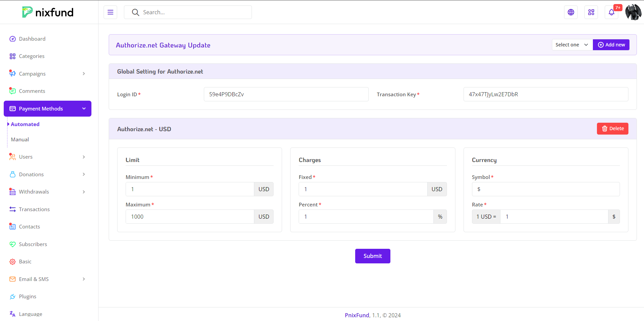Open Plugins in the sidebar
The image size is (644, 321).
[27, 297]
